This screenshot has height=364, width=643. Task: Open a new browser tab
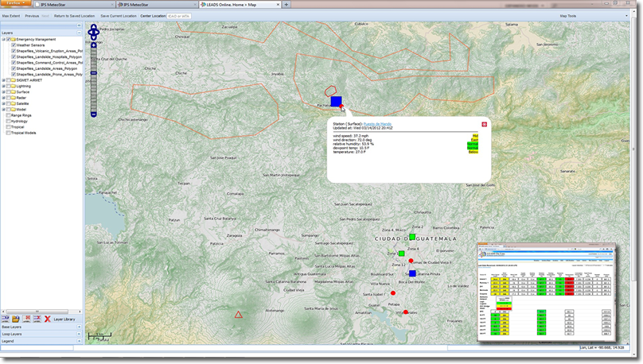(x=286, y=5)
